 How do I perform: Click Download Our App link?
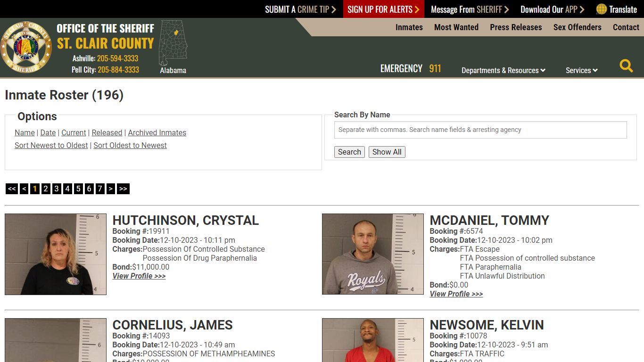coord(552,9)
